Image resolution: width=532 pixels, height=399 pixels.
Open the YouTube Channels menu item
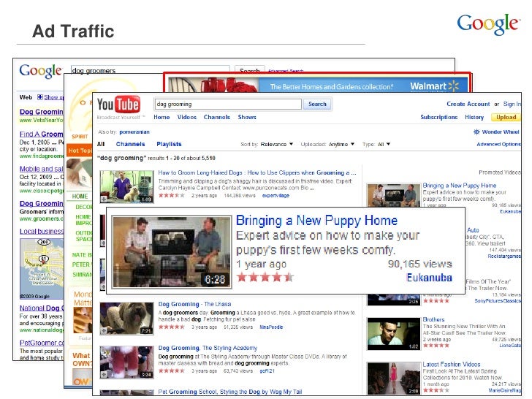click(x=217, y=117)
